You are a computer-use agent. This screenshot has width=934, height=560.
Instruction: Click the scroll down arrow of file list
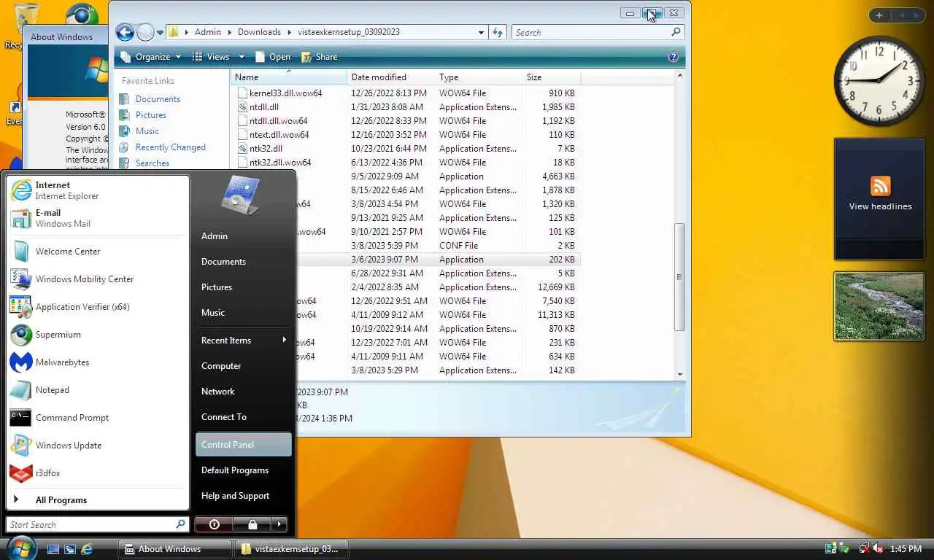point(680,374)
